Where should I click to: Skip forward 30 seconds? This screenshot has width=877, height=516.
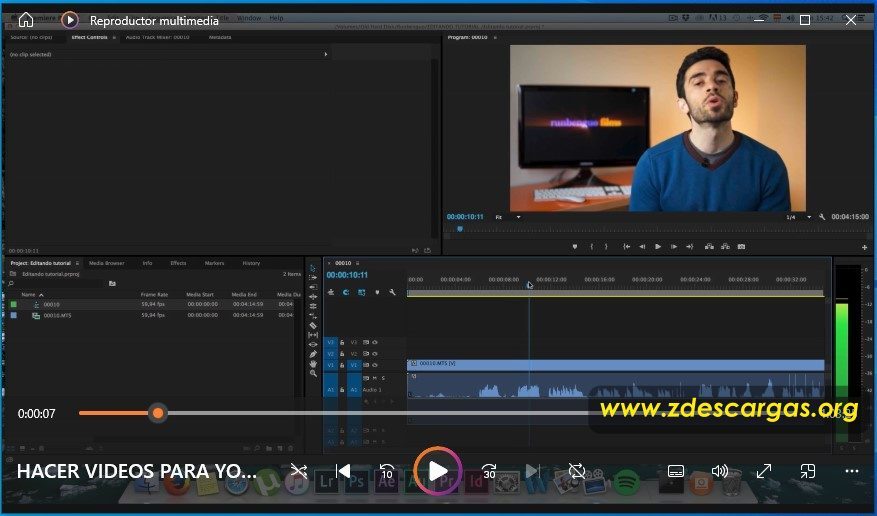pyautogui.click(x=489, y=471)
